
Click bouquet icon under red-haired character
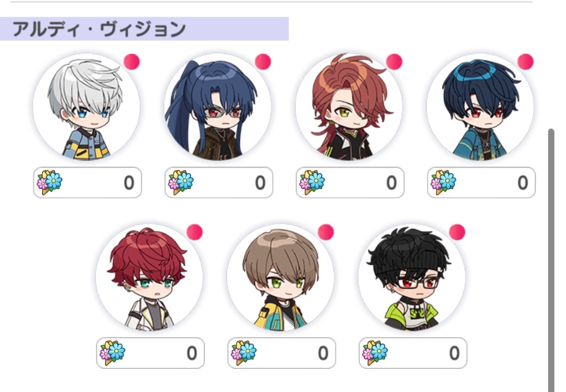(113, 353)
